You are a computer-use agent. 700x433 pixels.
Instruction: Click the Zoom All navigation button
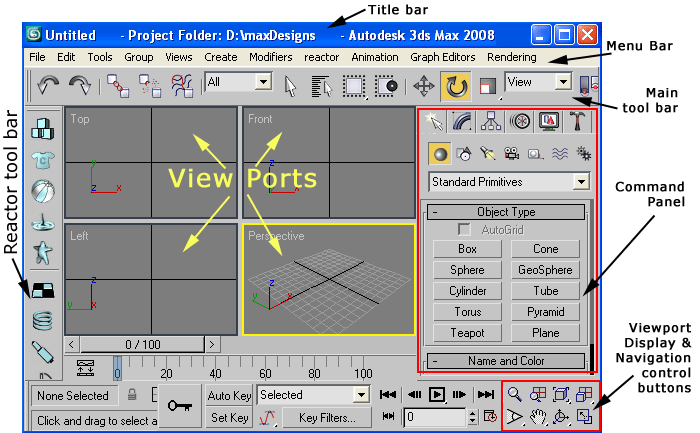coord(538,394)
